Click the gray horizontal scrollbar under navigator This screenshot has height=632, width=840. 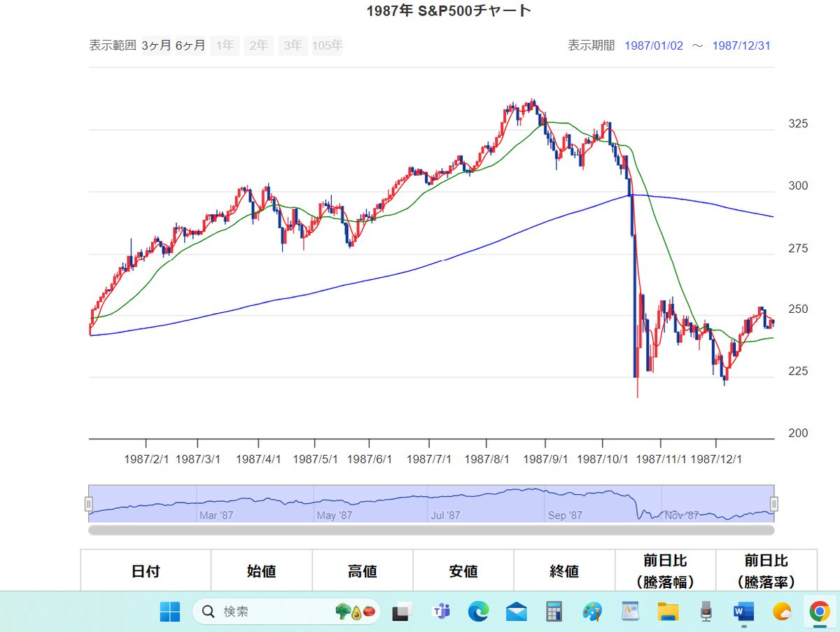(x=431, y=530)
